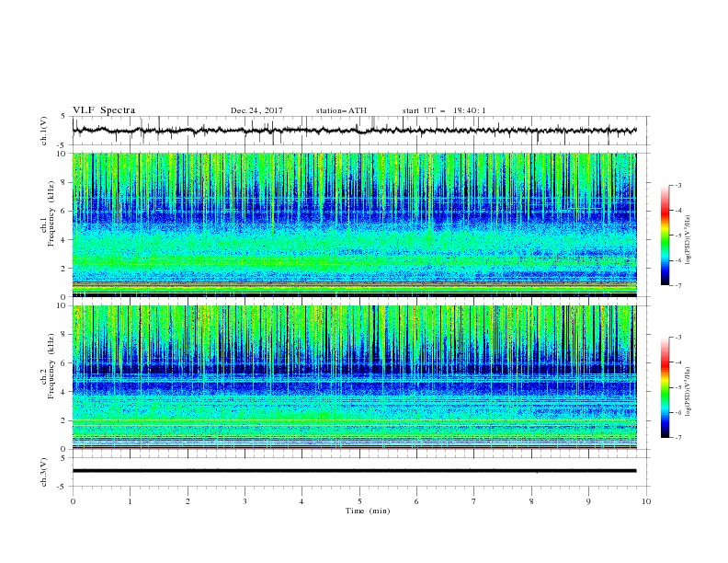Click tick label '5' on the Time axis
The height and width of the screenshot is (563, 728).
[x=359, y=501]
